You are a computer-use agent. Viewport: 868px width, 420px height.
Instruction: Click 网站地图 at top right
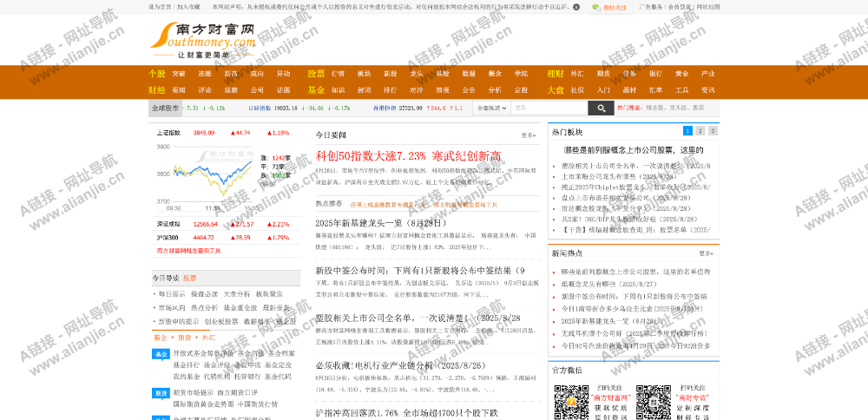pos(708,7)
